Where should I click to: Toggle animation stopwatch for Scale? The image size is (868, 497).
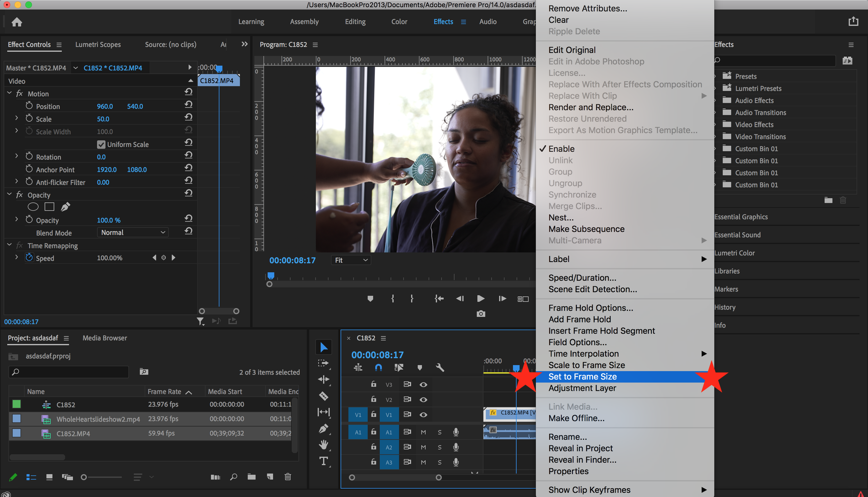coord(29,118)
